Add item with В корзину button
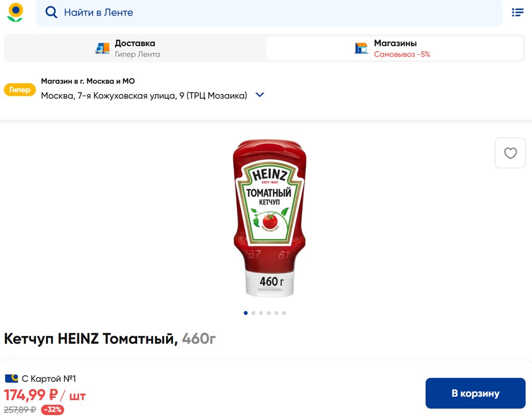The image size is (532, 418). coord(475,393)
